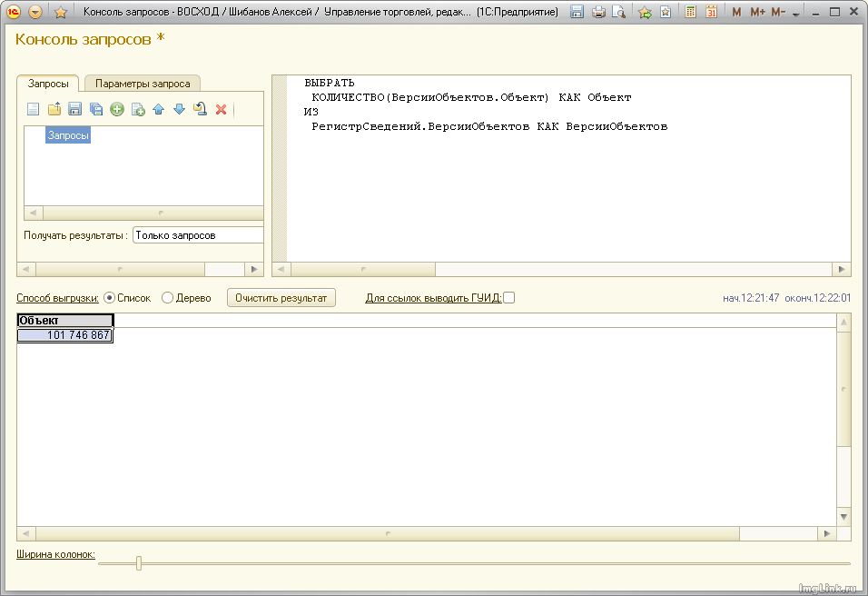The width and height of the screenshot is (868, 596).
Task: Select Дерево export radio button
Action: pyautogui.click(x=167, y=298)
